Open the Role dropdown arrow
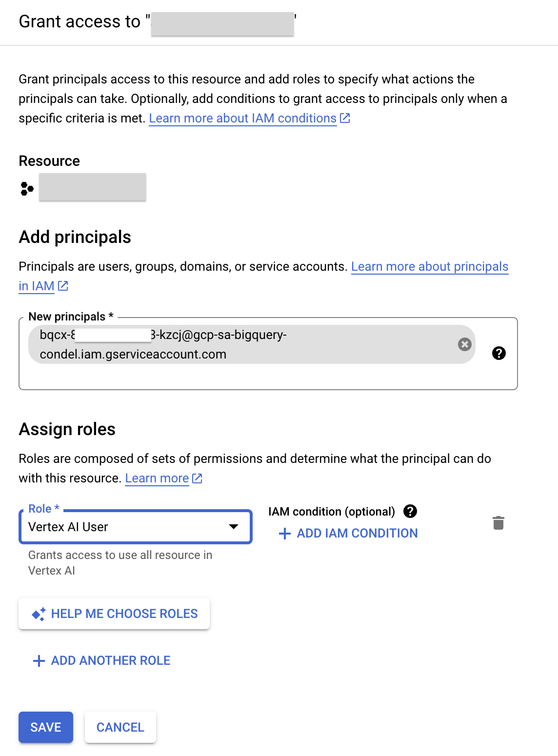Viewport: 558px width, 756px height. tap(234, 527)
